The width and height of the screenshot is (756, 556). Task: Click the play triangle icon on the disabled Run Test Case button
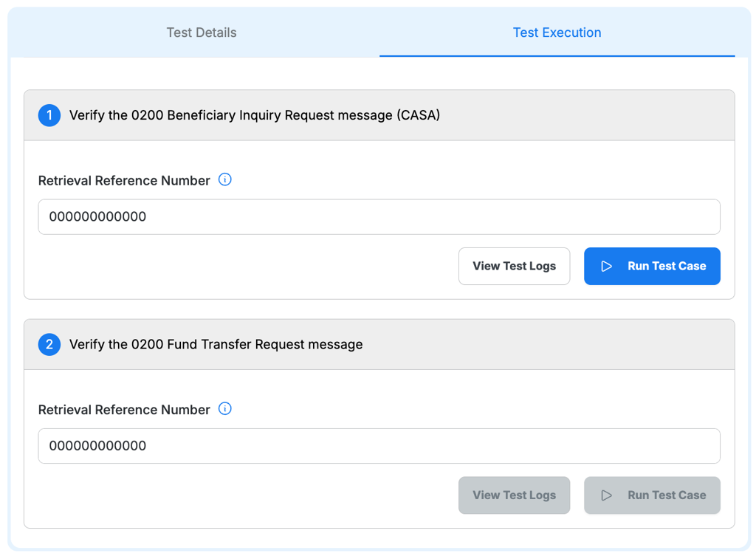pos(607,495)
